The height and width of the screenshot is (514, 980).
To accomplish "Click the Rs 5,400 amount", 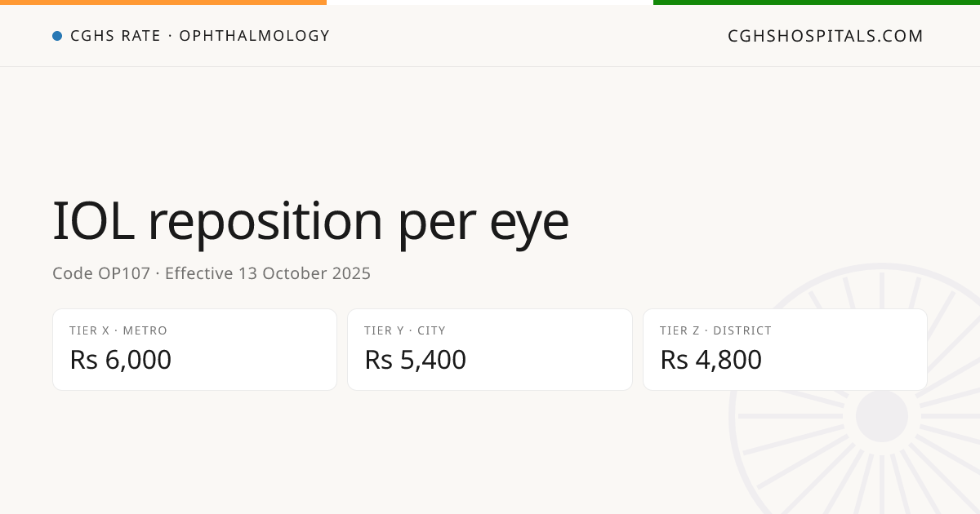I will coord(416,360).
